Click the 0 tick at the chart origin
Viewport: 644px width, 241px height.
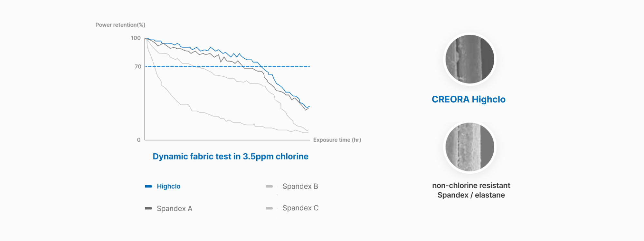(x=139, y=140)
